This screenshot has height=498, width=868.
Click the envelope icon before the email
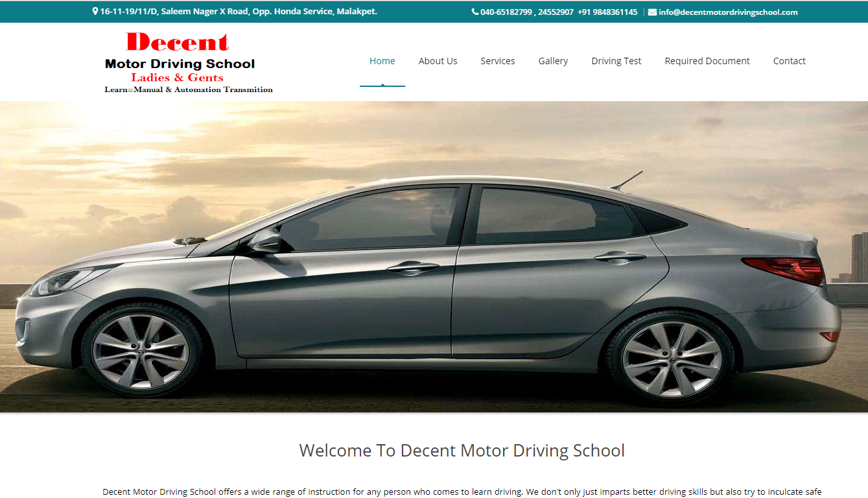pos(652,12)
